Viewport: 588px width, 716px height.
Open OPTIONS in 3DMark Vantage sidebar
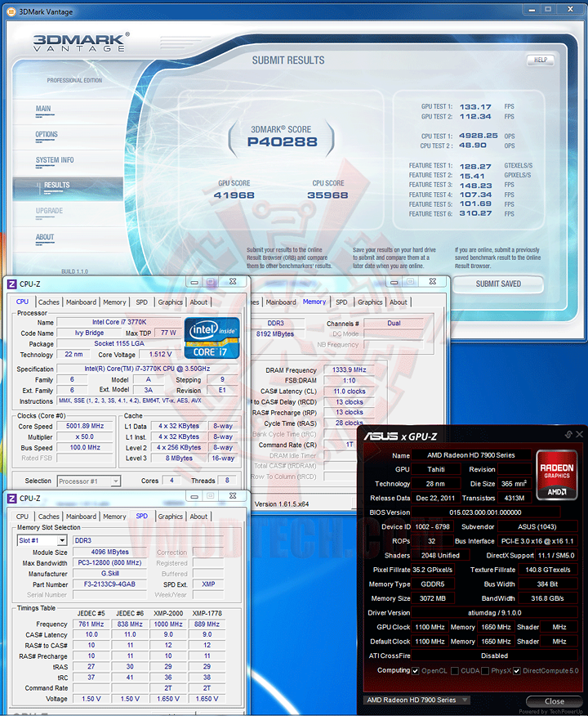(x=47, y=134)
